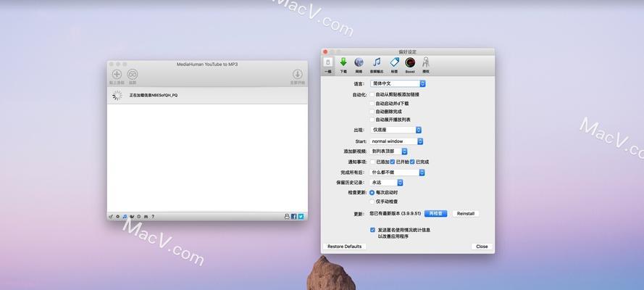Open the 出现 dropdown showing 仅底座
The image size is (644, 290).
(396, 130)
